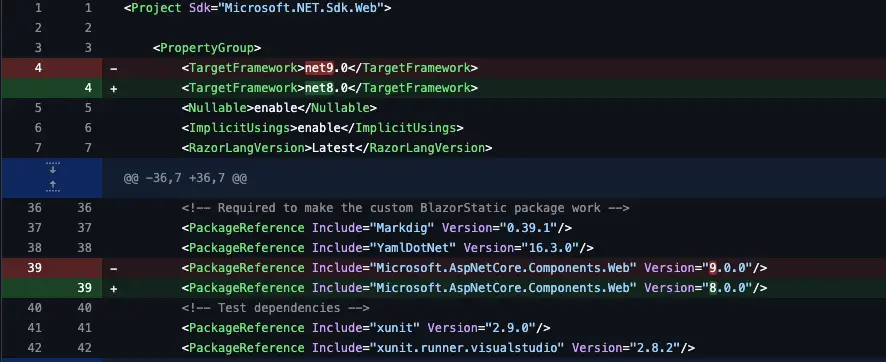Click the Markdig PackageReference line
The image size is (886, 362).
(x=377, y=228)
